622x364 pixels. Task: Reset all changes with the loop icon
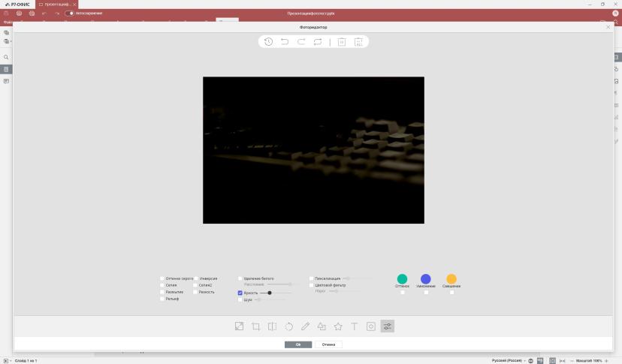coord(318,41)
